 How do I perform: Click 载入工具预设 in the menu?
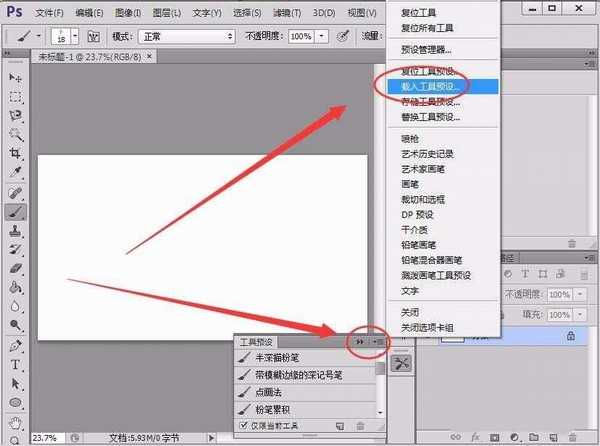pyautogui.click(x=431, y=86)
